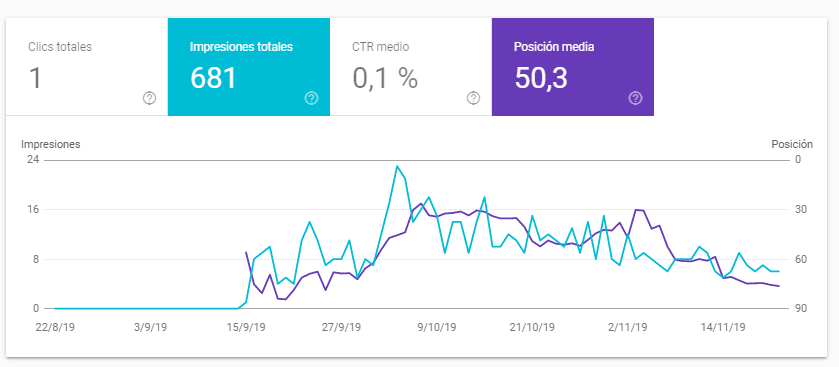Click the 2/11/19 date label
This screenshot has height=367, width=839.
coord(628,327)
